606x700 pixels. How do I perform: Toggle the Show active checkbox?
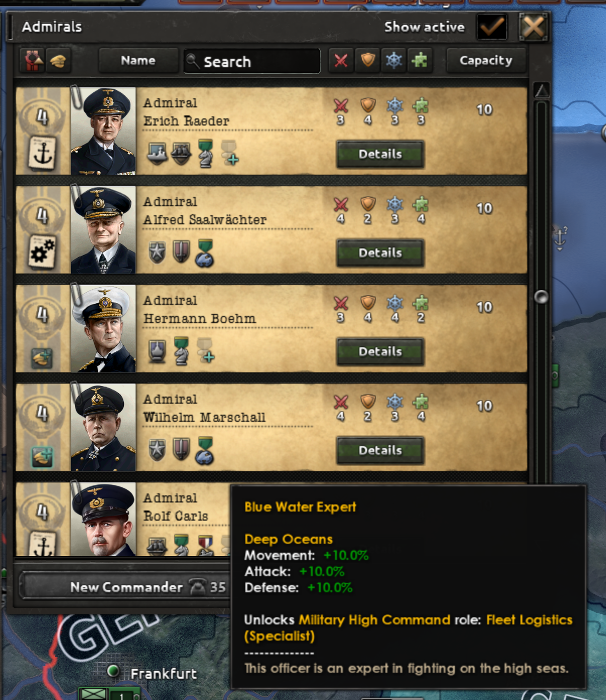pos(492,27)
